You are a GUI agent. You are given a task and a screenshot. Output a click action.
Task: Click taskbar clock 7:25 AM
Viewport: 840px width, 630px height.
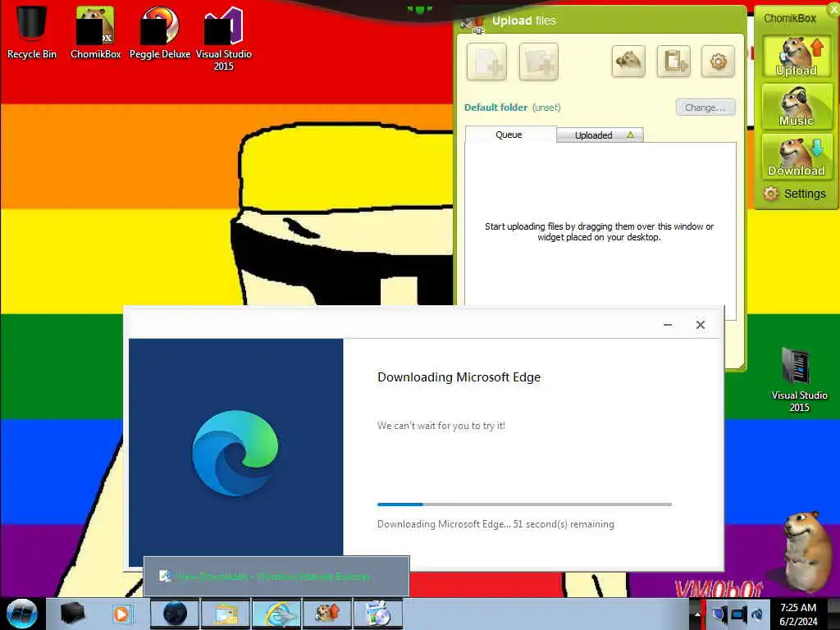(798, 614)
